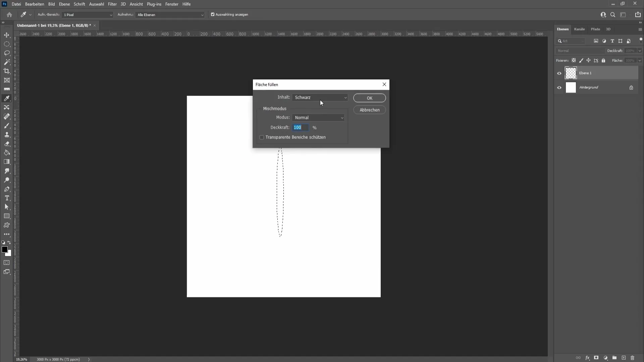Select the Elliptical Marquee tool
The height and width of the screenshot is (362, 644).
click(7, 44)
